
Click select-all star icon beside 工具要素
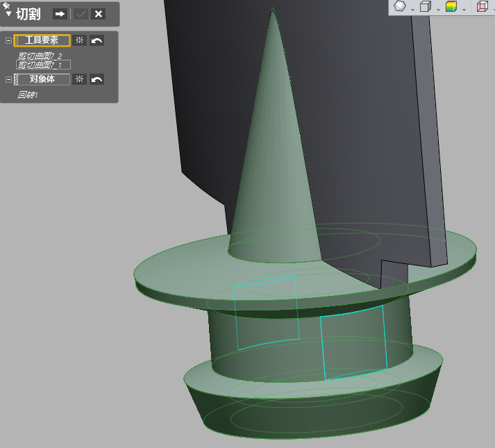point(79,41)
